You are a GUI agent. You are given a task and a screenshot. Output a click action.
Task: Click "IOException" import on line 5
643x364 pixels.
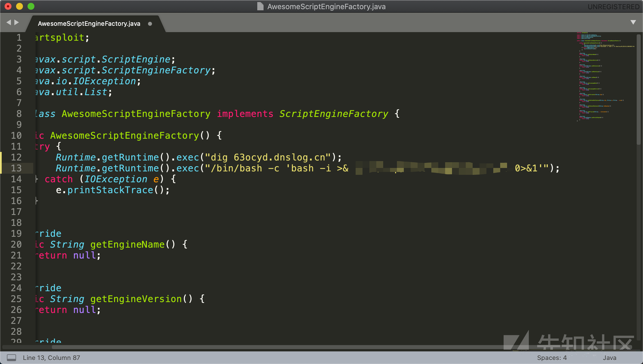104,81
